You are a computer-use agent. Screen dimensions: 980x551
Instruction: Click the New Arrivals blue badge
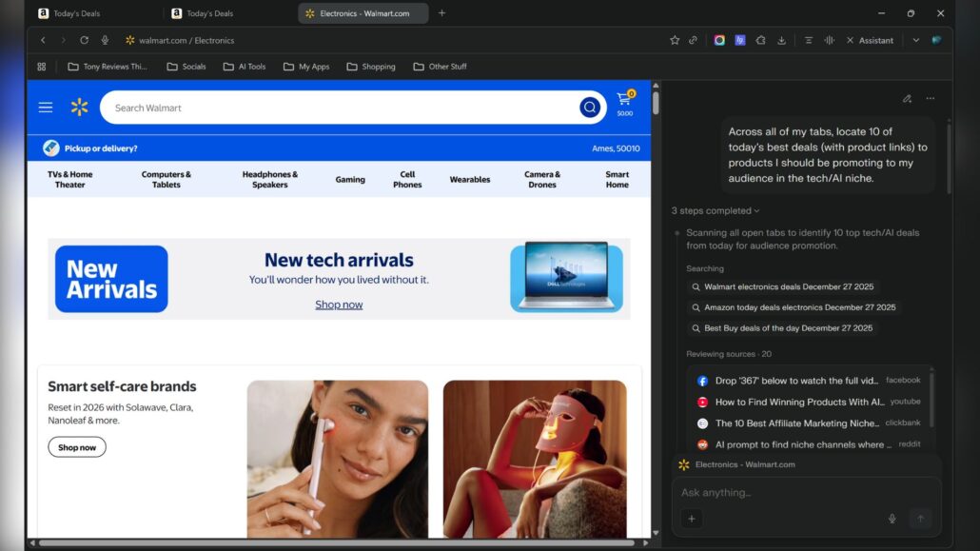click(x=111, y=279)
